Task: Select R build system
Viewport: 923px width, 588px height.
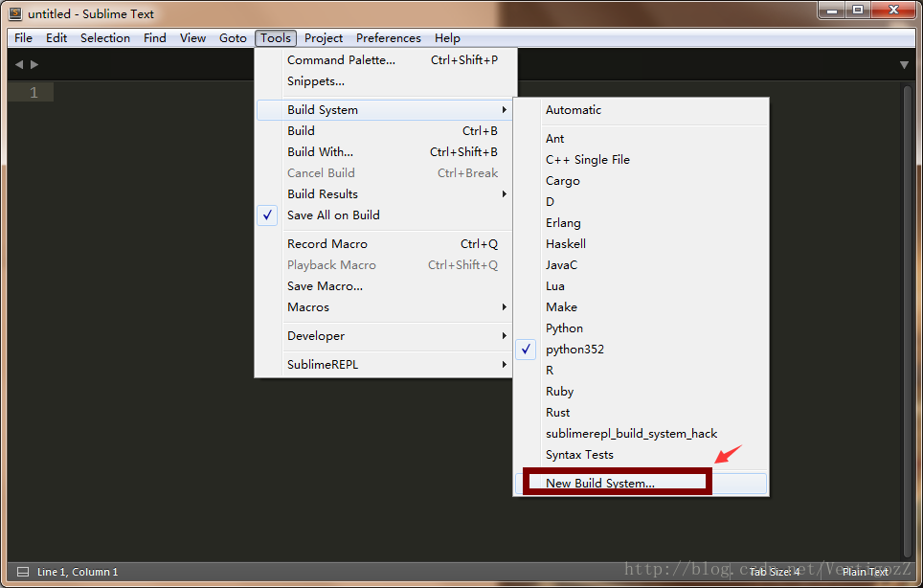Action: point(642,371)
